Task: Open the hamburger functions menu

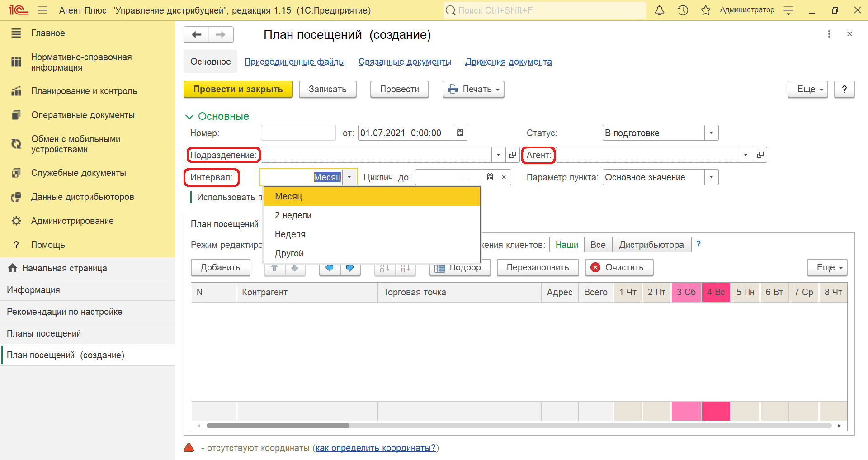Action: coord(42,10)
